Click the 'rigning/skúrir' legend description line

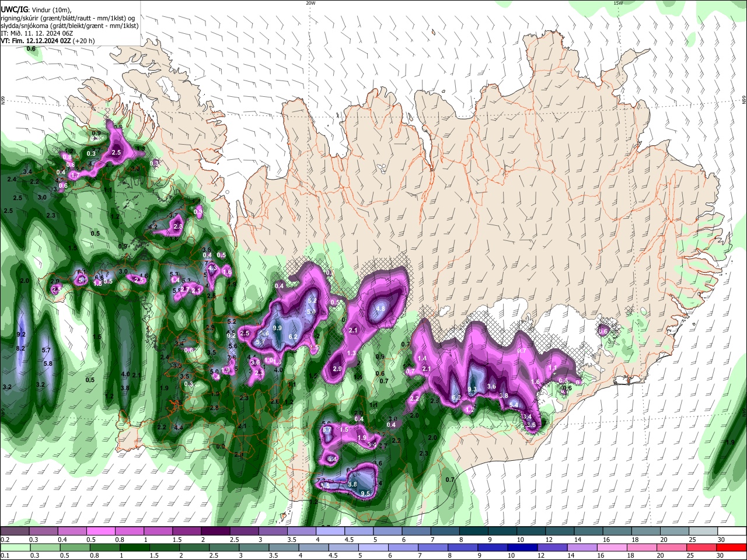(x=68, y=17)
